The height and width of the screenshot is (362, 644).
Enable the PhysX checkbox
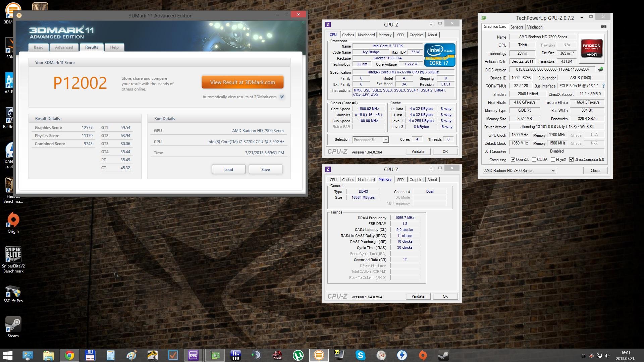point(553,160)
